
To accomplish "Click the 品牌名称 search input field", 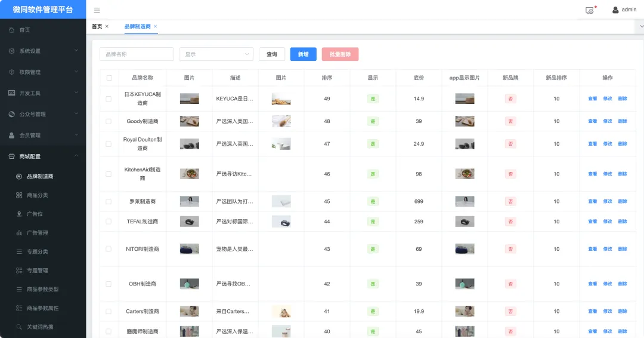I will click(137, 54).
